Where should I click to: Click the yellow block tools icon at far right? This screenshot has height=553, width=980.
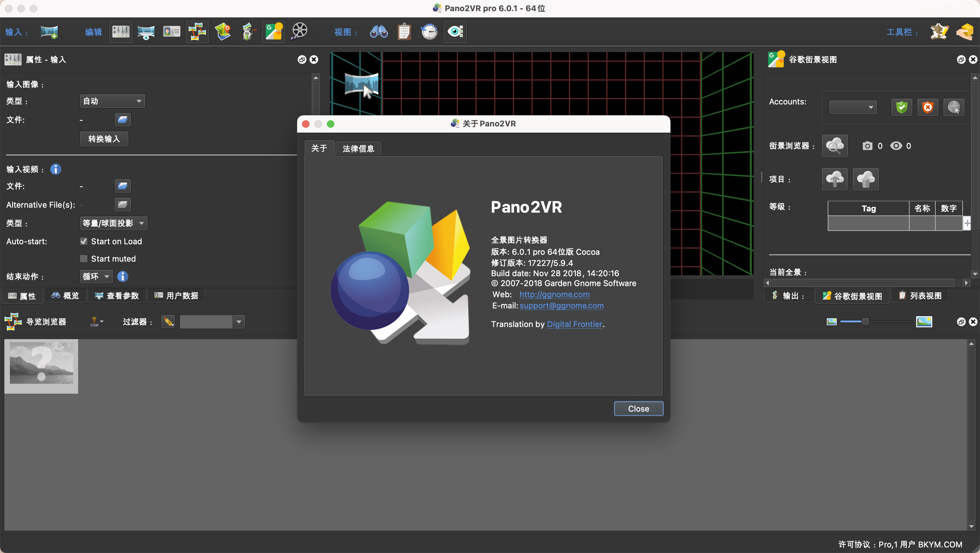965,32
